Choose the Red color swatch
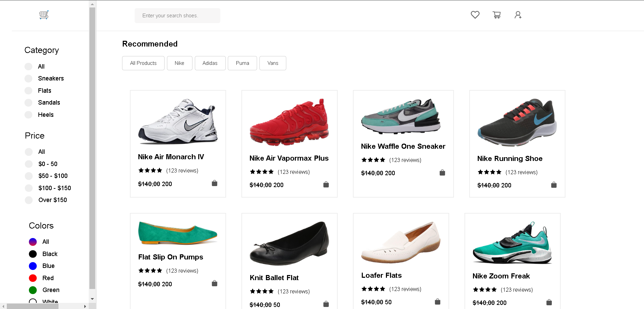The height and width of the screenshot is (309, 644). pyautogui.click(x=33, y=278)
